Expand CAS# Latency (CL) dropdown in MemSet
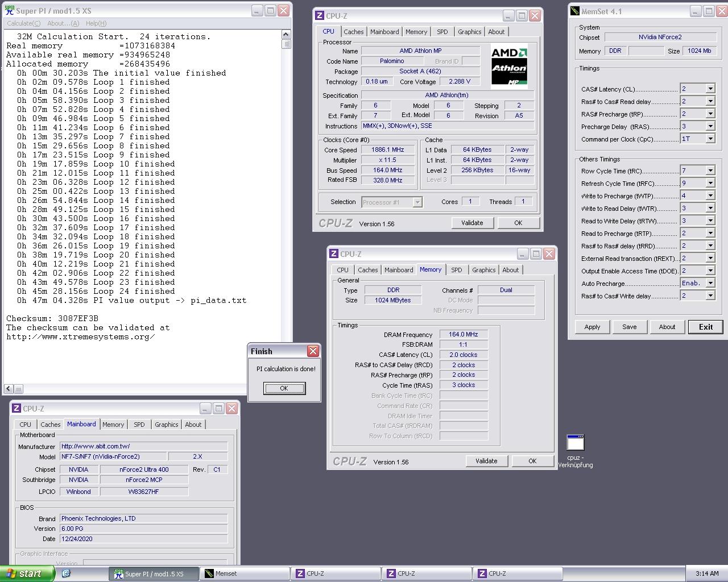This screenshot has width=728, height=582. [710, 89]
